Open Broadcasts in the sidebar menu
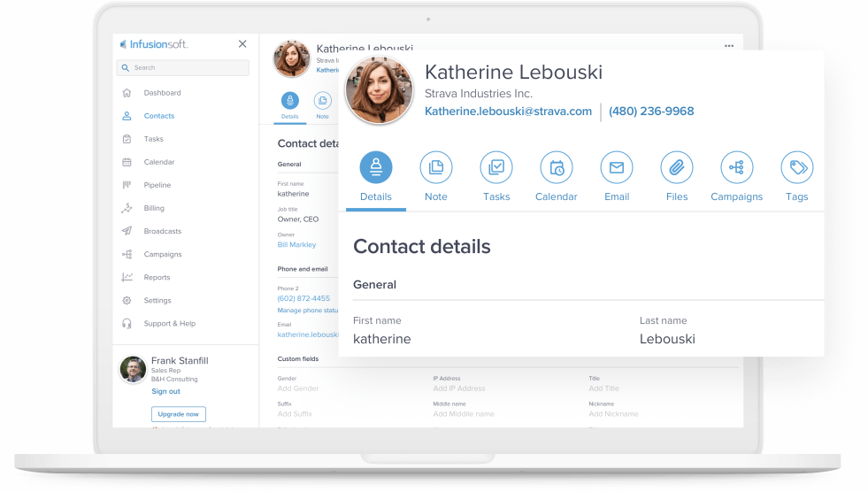Image resolution: width=868 pixels, height=492 pixels. 162,231
